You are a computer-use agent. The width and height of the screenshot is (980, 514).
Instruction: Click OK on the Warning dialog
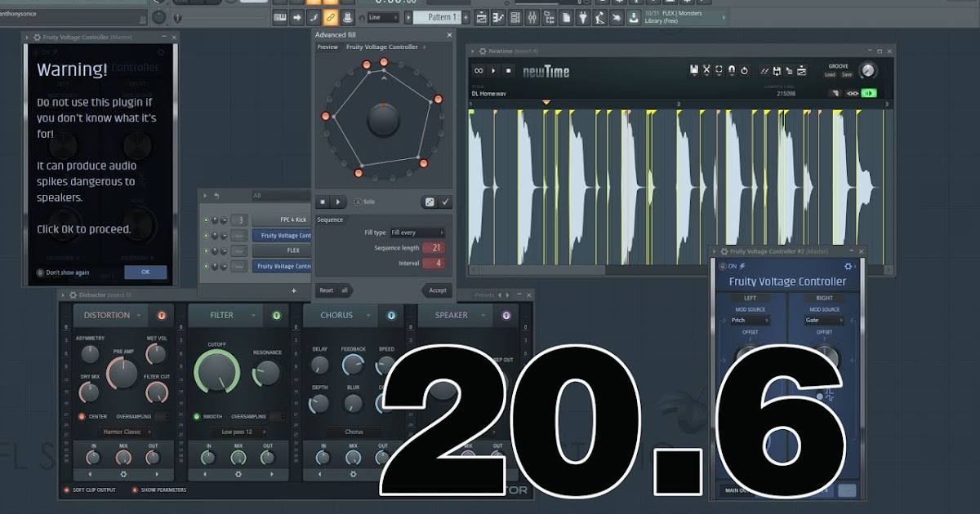145,273
